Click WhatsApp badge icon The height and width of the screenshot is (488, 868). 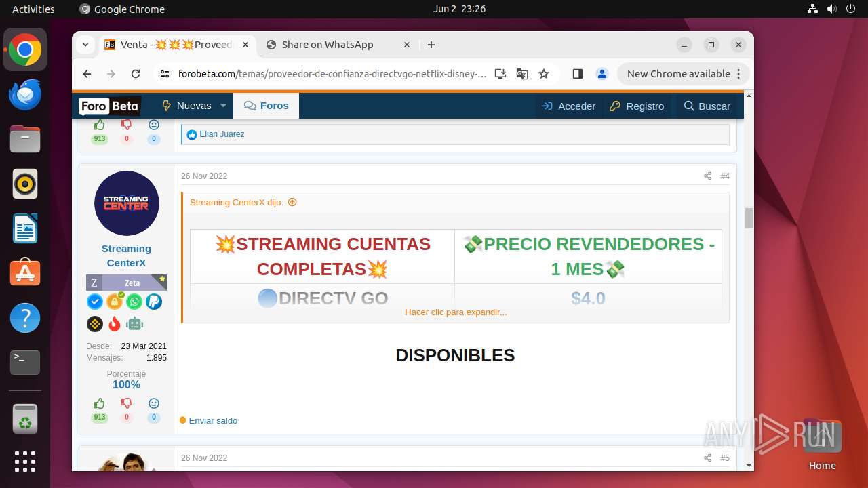[x=134, y=302]
